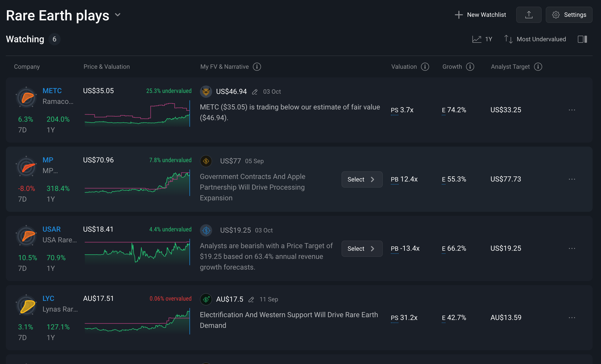This screenshot has width=601, height=364.
Task: Edit METC fair value pencil icon
Action: pyautogui.click(x=255, y=92)
